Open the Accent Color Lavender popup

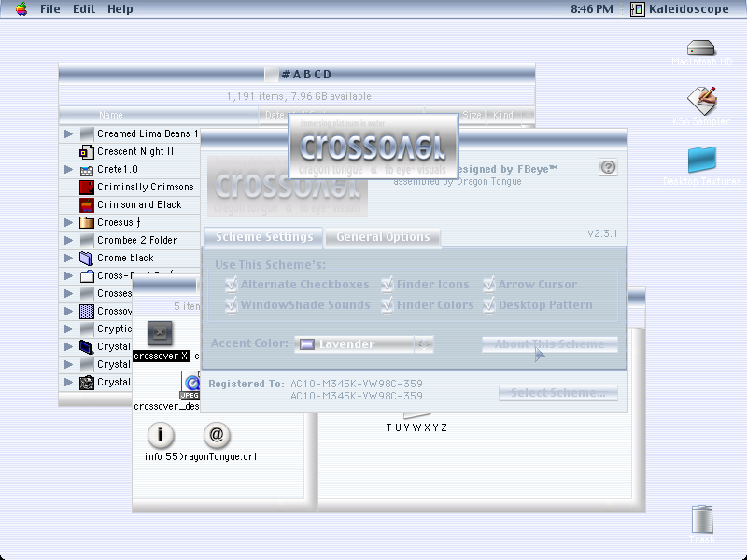[364, 343]
